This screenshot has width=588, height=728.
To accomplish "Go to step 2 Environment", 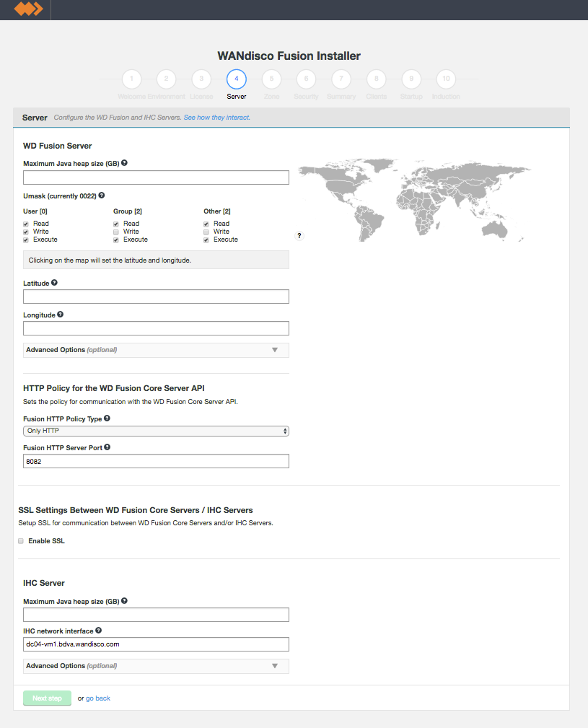I will coord(166,79).
